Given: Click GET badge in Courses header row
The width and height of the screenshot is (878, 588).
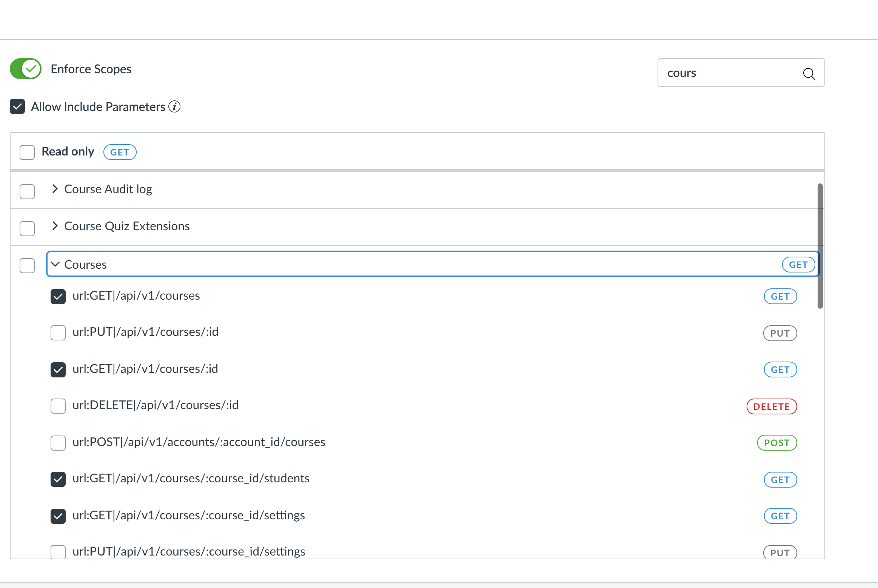Looking at the screenshot, I should [798, 265].
